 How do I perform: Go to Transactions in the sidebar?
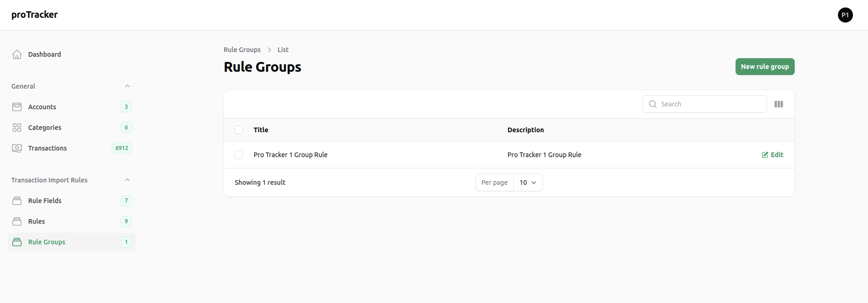pyautogui.click(x=47, y=148)
